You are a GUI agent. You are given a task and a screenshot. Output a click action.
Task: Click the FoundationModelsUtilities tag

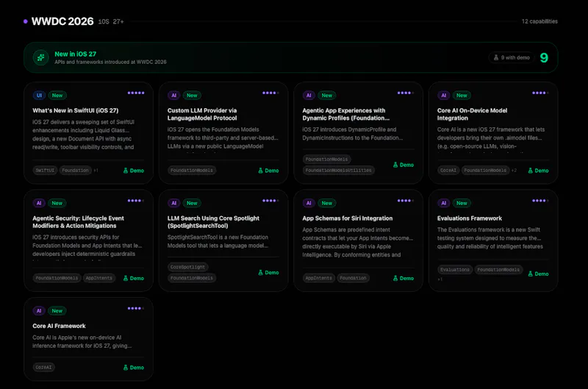338,171
